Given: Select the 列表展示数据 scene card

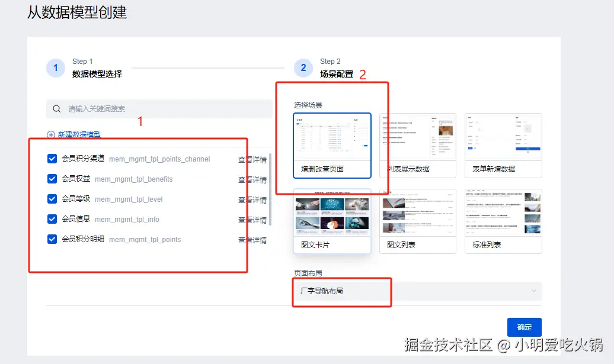Looking at the screenshot, I should pyautogui.click(x=417, y=143).
